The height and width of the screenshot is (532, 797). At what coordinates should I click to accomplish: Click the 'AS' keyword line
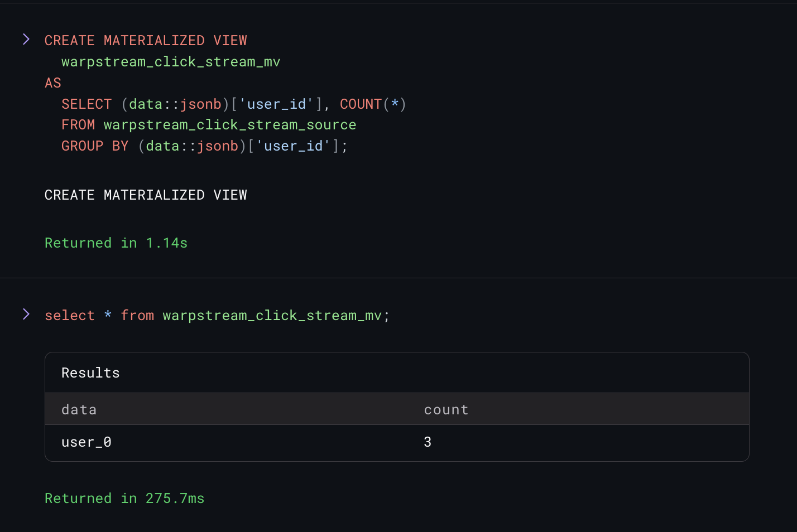[53, 83]
